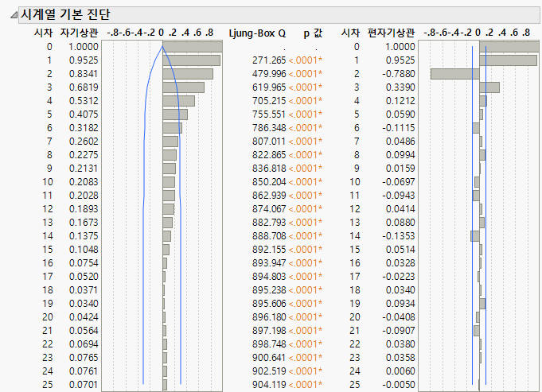Click the p 값 column header
The height and width of the screenshot is (392, 542).
[x=313, y=33]
